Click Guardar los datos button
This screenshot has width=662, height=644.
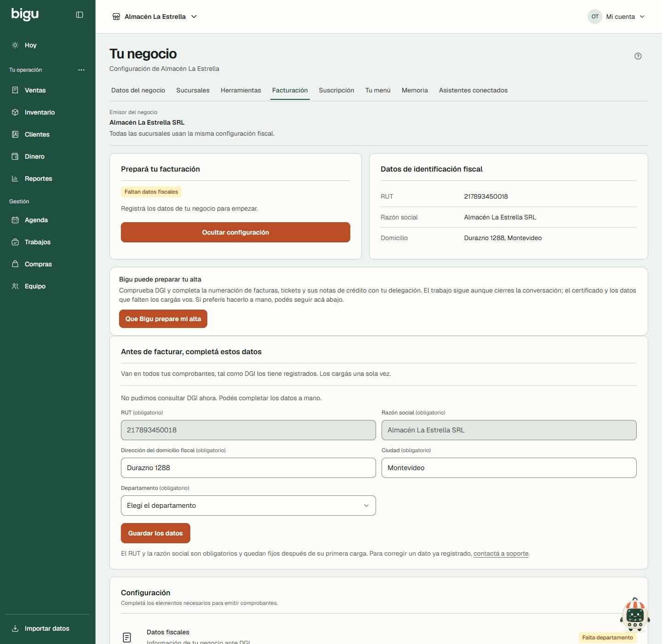[155, 533]
